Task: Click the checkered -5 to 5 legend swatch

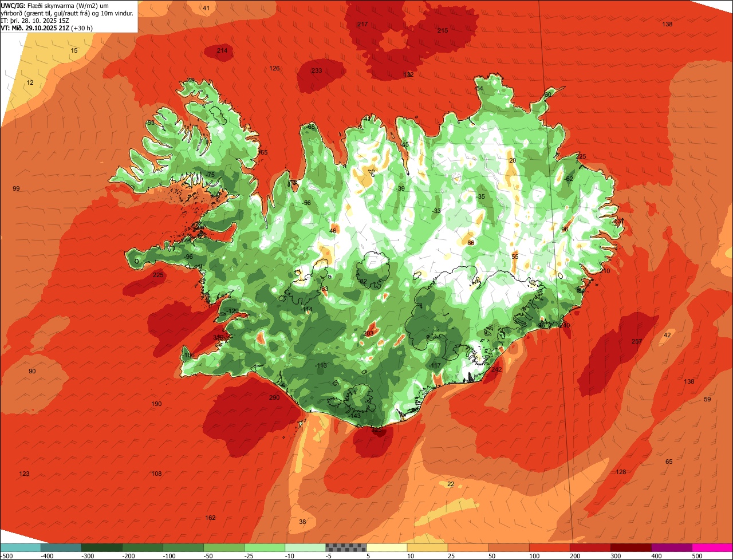Action: [x=346, y=547]
